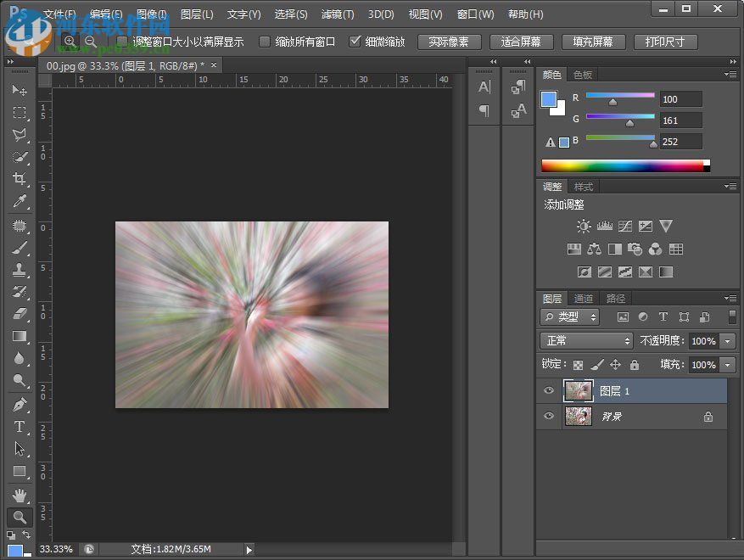Open the layer filter 类型 dropdown
This screenshot has height=560, width=744.
point(570,316)
